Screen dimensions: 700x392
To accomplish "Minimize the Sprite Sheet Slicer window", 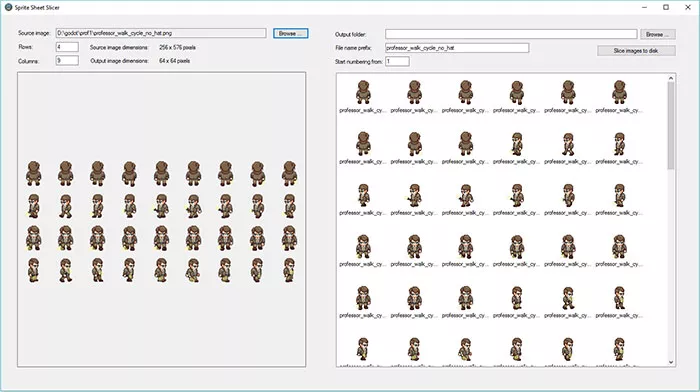I will [645, 7].
